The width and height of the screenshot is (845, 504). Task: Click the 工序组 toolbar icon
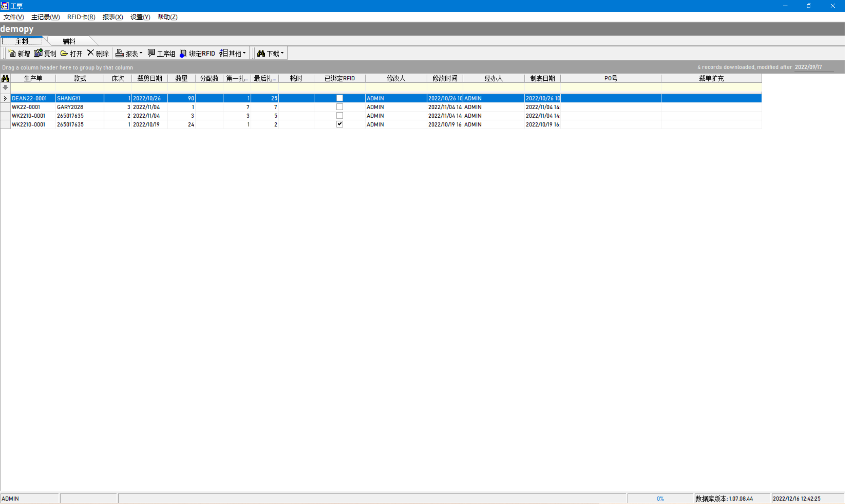[x=151, y=53]
